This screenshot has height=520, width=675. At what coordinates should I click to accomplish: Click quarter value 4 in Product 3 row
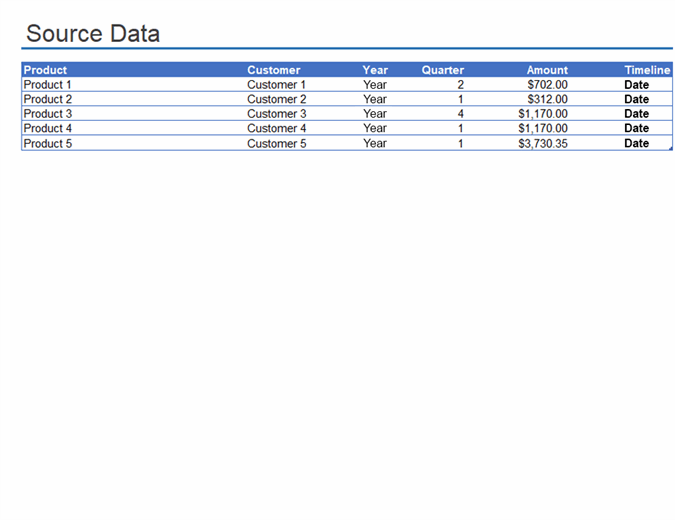click(x=460, y=114)
